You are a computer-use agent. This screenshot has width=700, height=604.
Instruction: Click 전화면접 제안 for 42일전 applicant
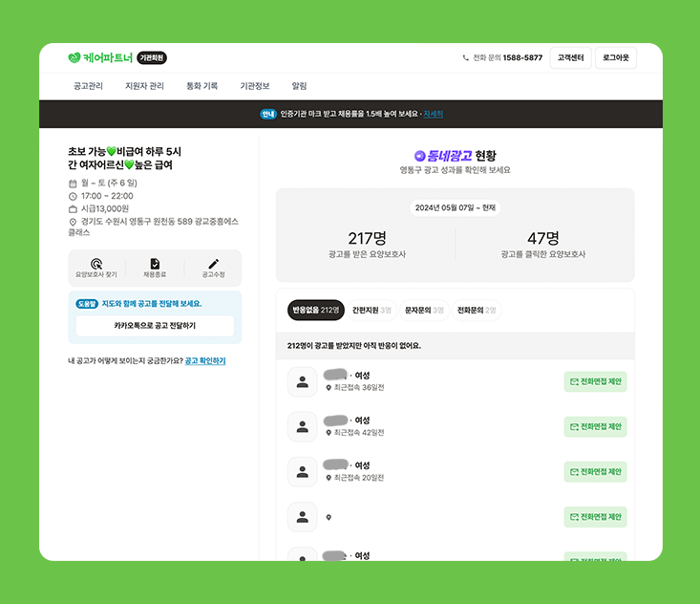(596, 426)
